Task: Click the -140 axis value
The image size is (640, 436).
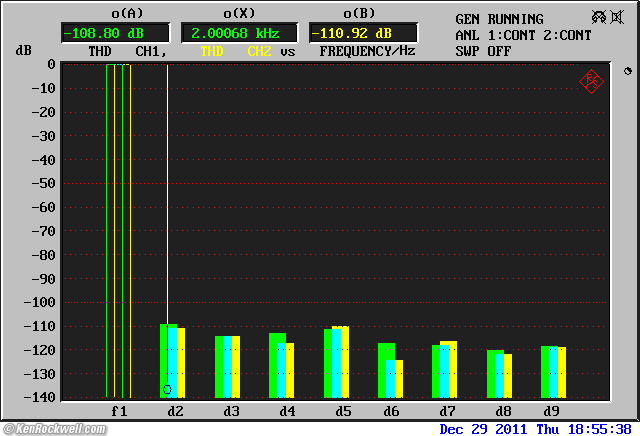Action: tap(40, 397)
